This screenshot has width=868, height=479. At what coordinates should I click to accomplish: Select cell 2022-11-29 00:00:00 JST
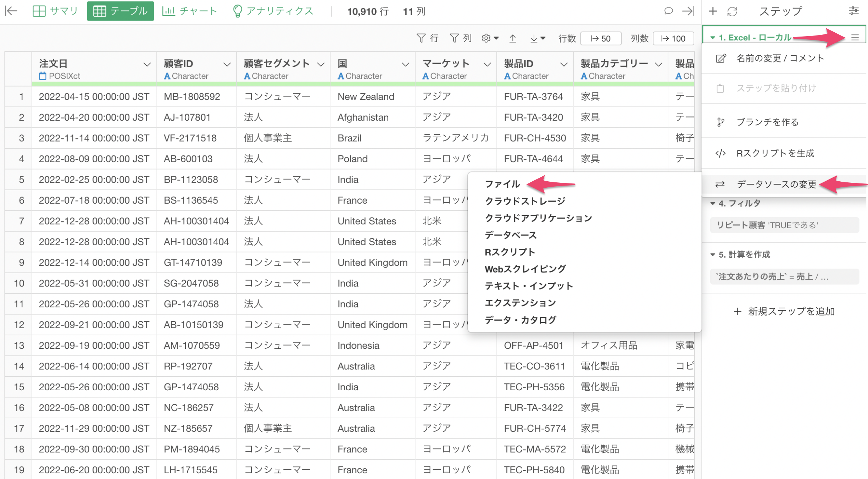point(94,428)
